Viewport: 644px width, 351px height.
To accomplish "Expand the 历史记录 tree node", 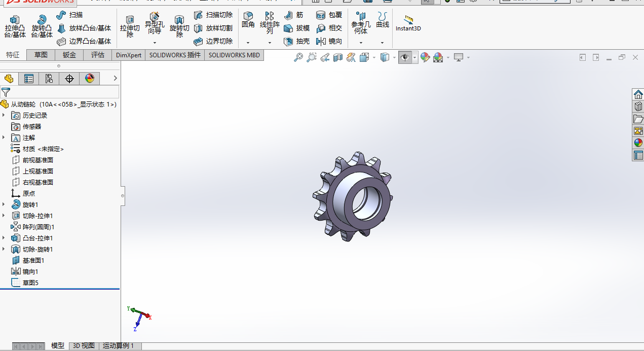I will [4, 116].
